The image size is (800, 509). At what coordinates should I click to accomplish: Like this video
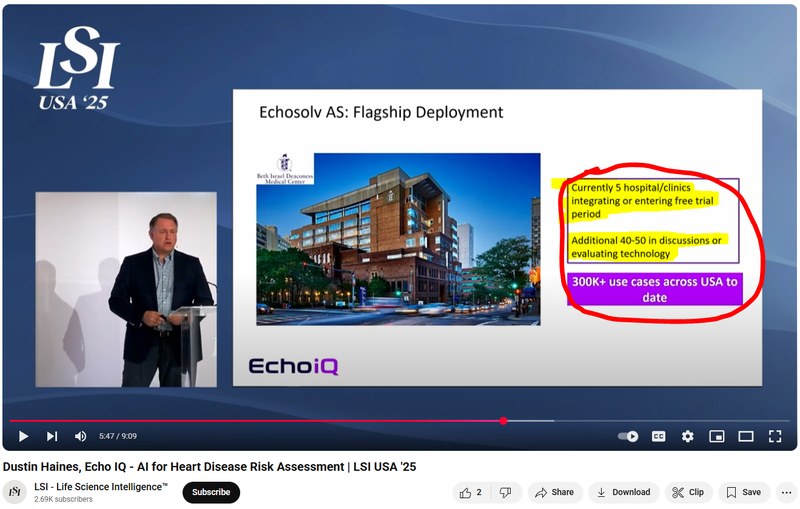(470, 492)
